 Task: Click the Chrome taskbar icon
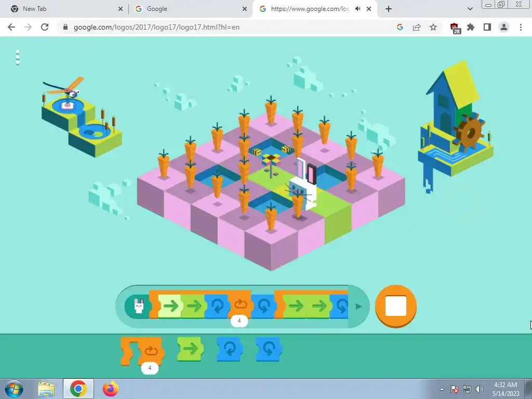pos(78,389)
